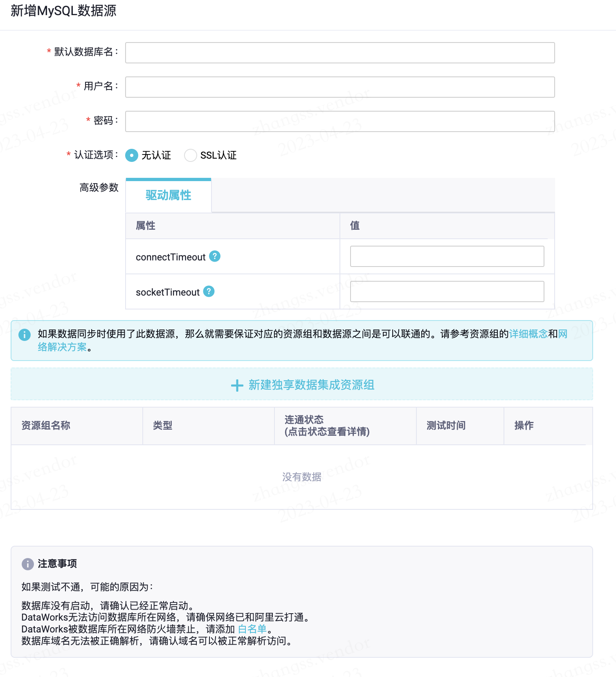The height and width of the screenshot is (677, 616).
Task: Switch to the 驱动属性 tab
Action: 169,195
